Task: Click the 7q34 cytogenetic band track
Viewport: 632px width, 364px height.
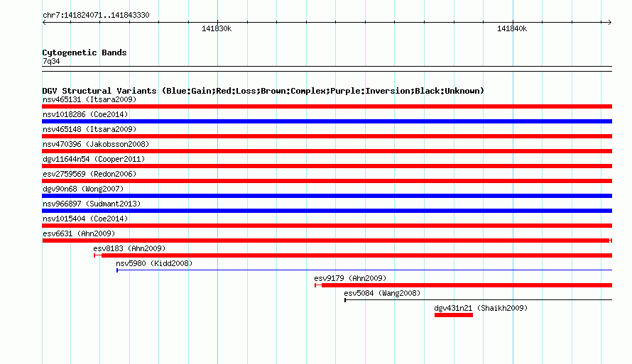Action: pos(327,69)
